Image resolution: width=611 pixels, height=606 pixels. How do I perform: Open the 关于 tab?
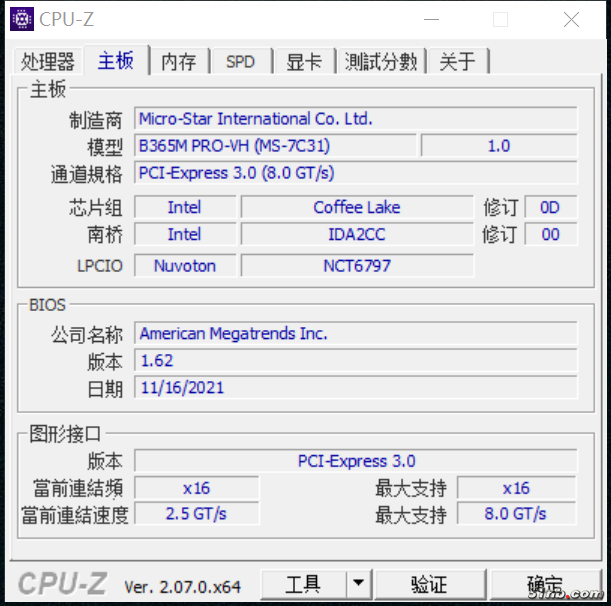click(457, 62)
